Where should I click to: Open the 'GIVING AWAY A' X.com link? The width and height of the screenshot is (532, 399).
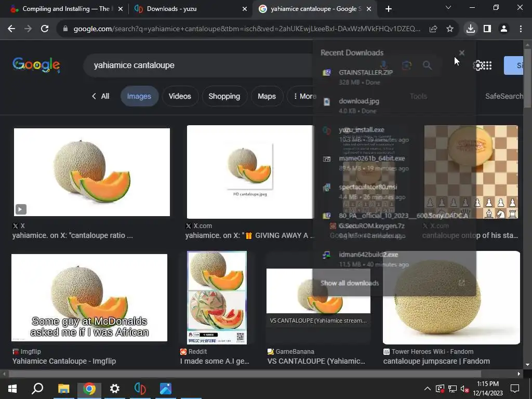coord(249,235)
